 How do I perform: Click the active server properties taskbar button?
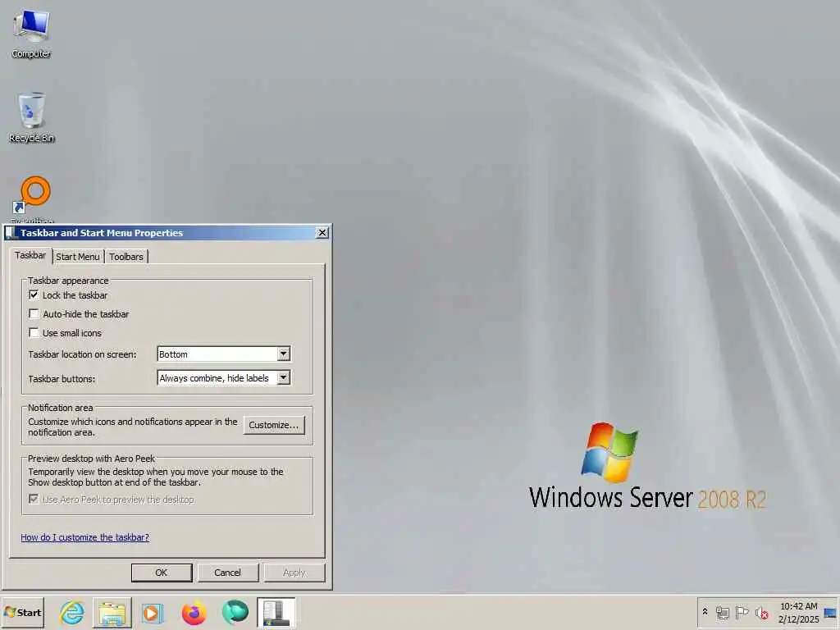(x=276, y=612)
